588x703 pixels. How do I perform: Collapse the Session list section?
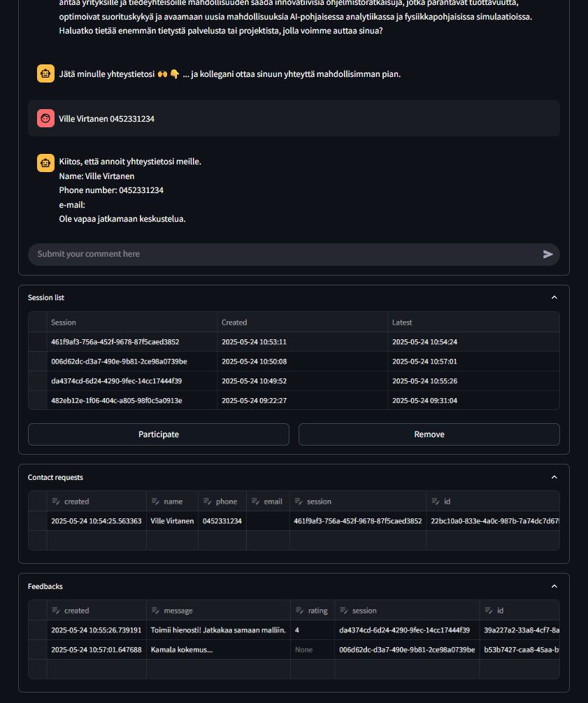coord(554,297)
